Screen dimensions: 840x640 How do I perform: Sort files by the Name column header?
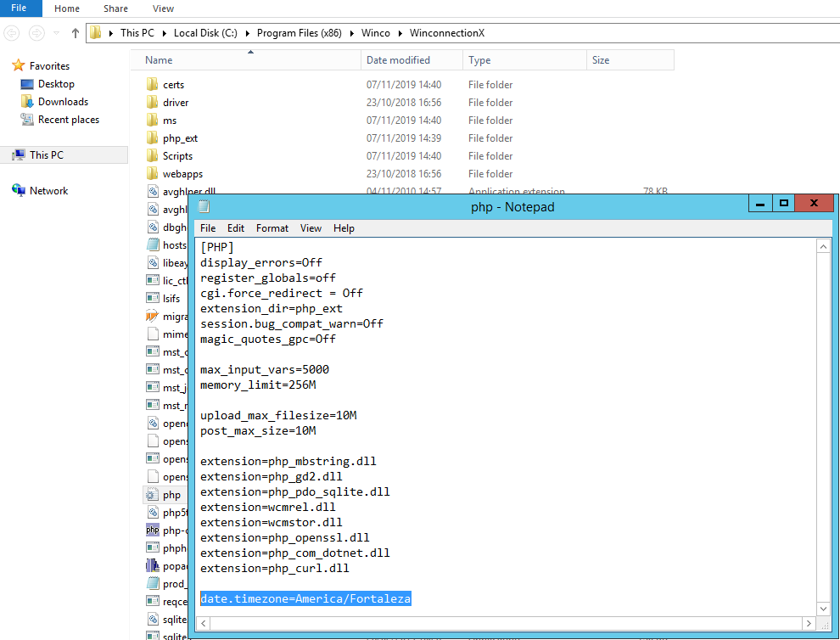point(246,60)
